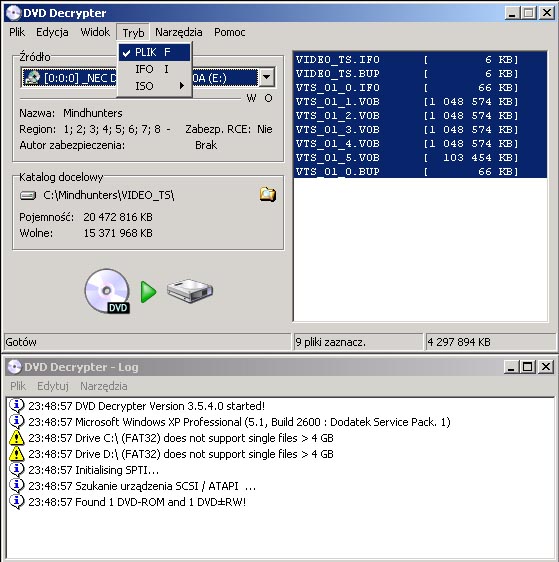Click the DVD Decrypter title bar disc icon
This screenshot has height=562, width=559.
[x=13, y=13]
